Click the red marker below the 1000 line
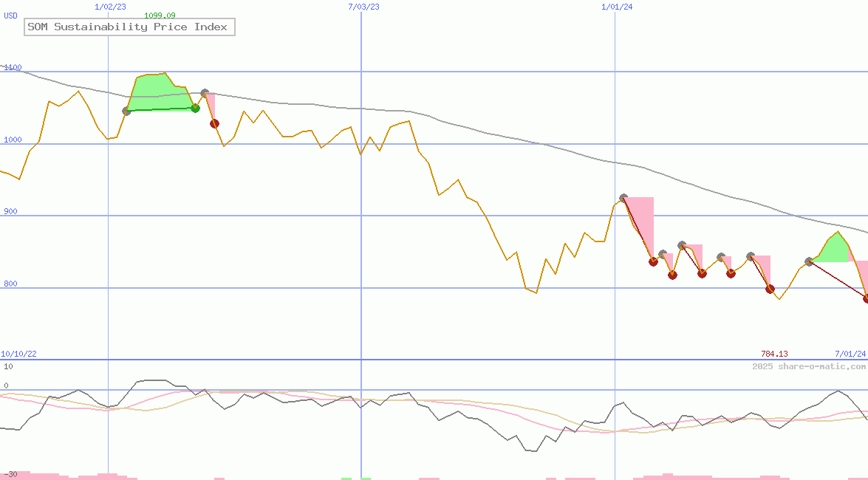 pyautogui.click(x=214, y=123)
